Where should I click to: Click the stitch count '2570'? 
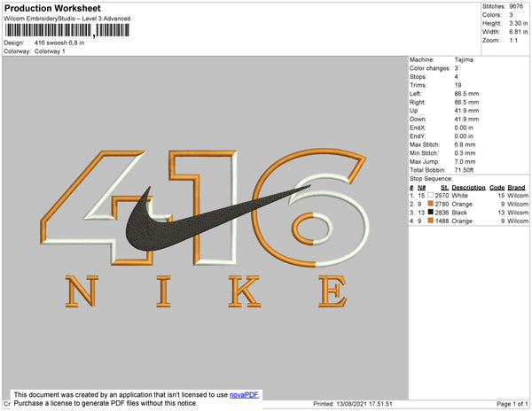(x=442, y=196)
